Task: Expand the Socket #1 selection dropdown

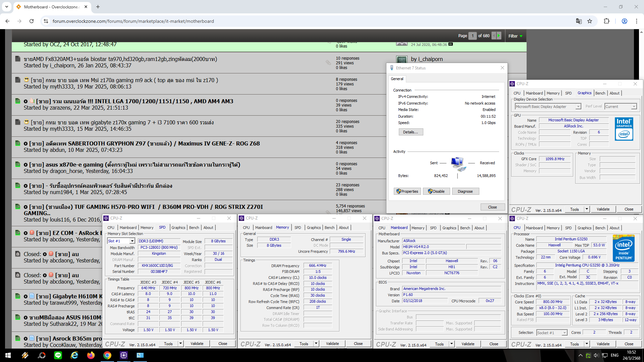Action: (565, 333)
